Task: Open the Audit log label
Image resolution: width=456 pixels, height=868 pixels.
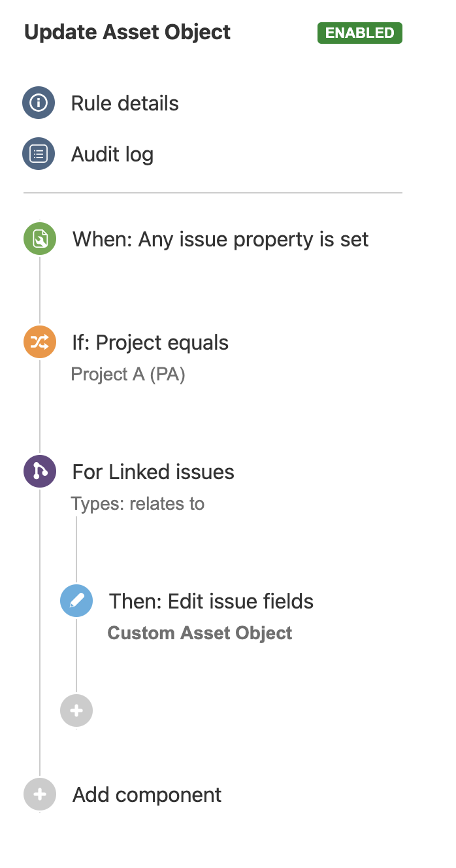Action: [112, 154]
